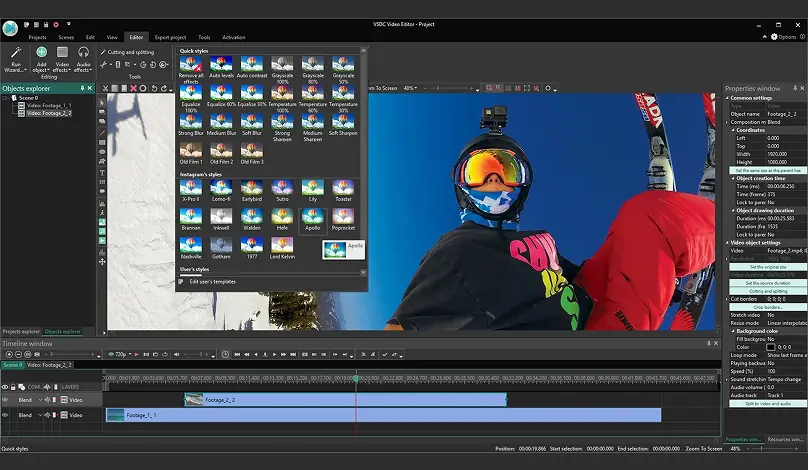Click Set the source duration button
808x470 pixels.
(768, 283)
